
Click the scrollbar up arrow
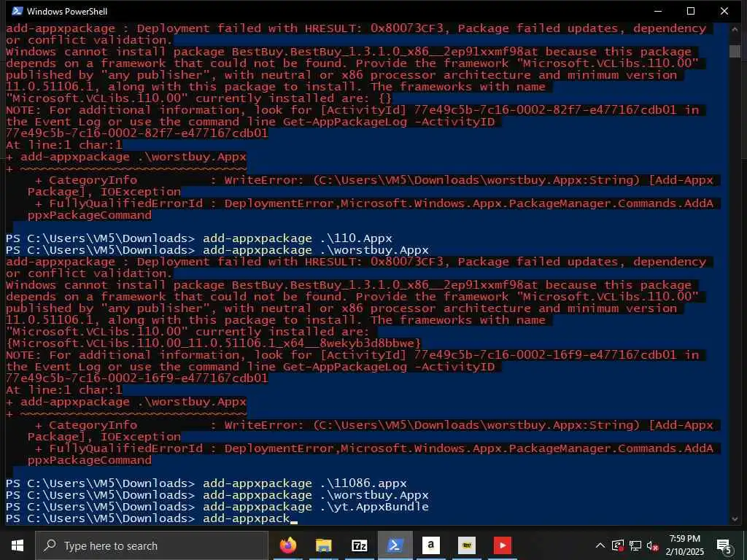[x=735, y=28]
